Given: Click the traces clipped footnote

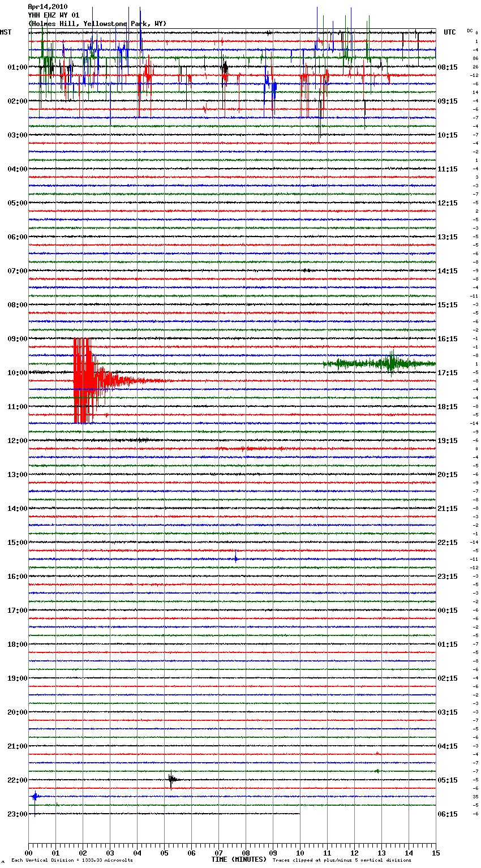Looking at the screenshot, I should coord(342,861).
